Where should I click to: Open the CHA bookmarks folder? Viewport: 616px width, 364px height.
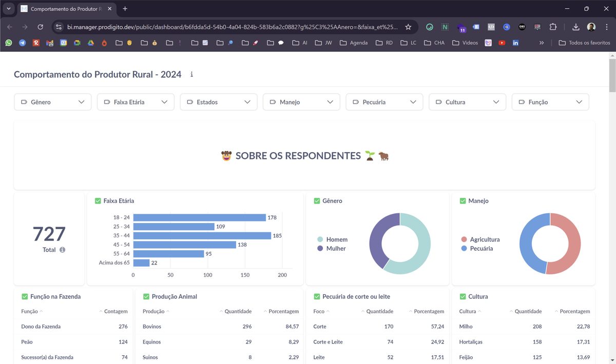point(434,43)
